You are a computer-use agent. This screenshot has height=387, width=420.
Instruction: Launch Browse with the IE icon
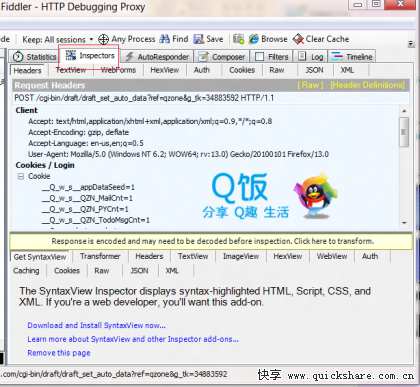(254, 39)
